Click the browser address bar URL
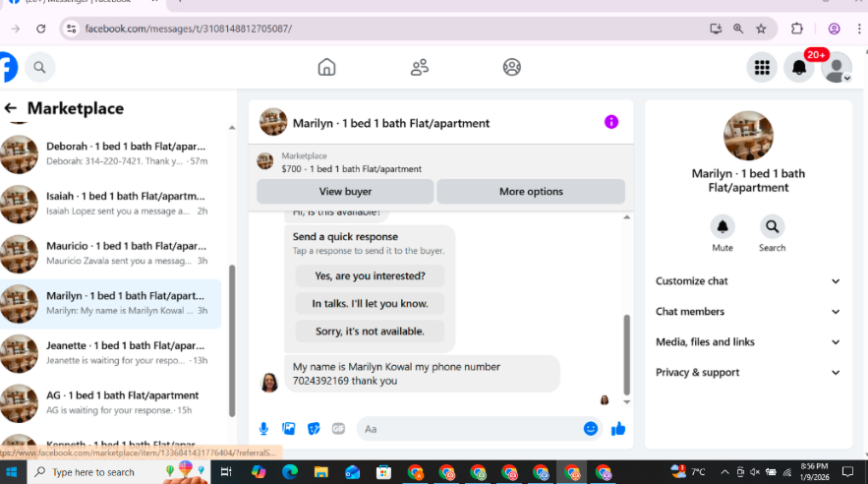The image size is (868, 484). (188, 29)
